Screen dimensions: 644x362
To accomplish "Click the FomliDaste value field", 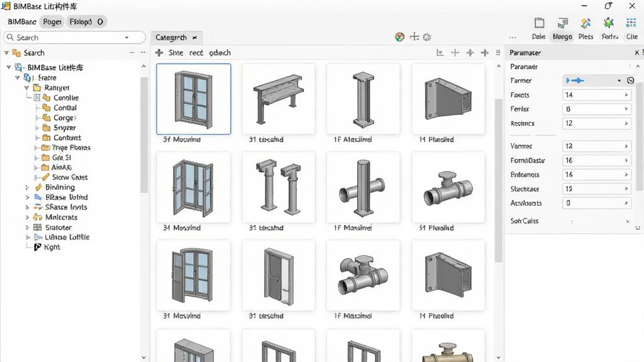I will 596,160.
